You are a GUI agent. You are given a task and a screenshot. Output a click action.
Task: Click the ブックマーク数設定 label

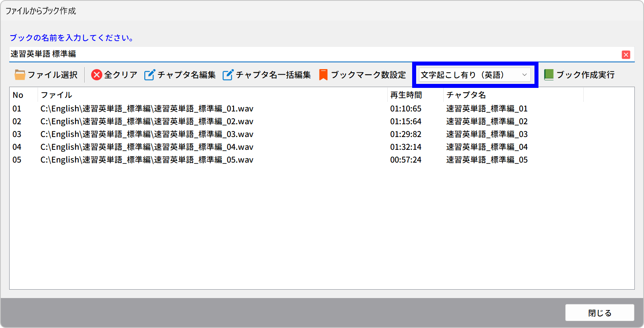pyautogui.click(x=369, y=75)
